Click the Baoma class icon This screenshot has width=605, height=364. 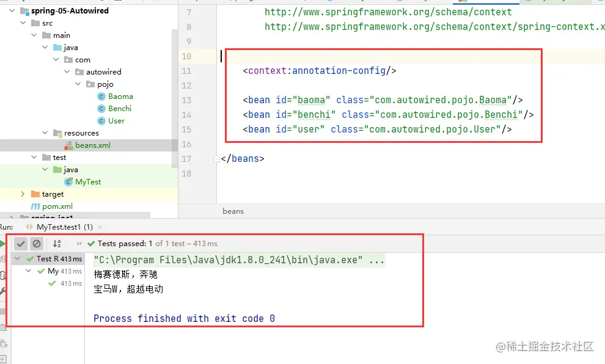pos(101,96)
